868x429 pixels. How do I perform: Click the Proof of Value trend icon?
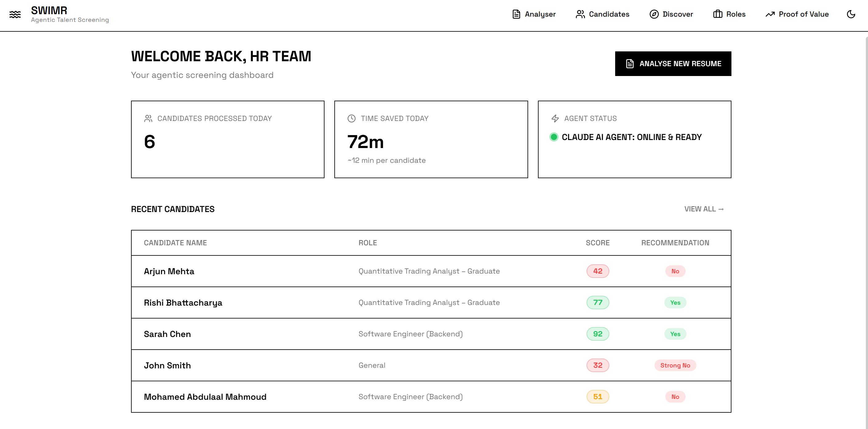point(770,14)
